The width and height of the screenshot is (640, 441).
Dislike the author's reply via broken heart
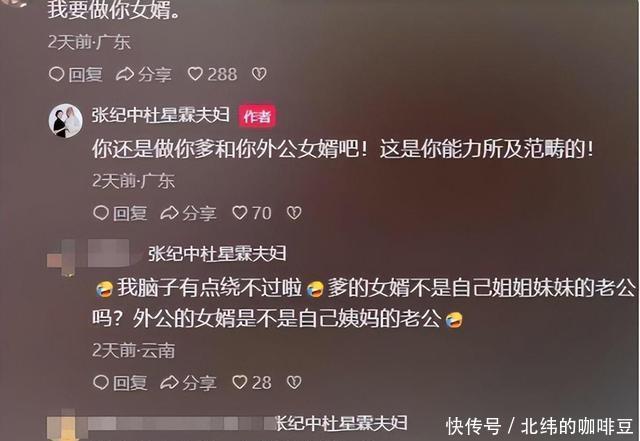pos(294,213)
